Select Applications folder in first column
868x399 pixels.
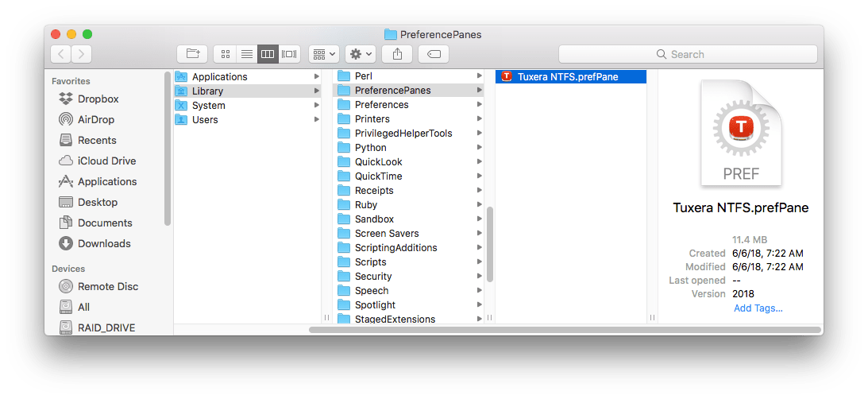[248, 76]
